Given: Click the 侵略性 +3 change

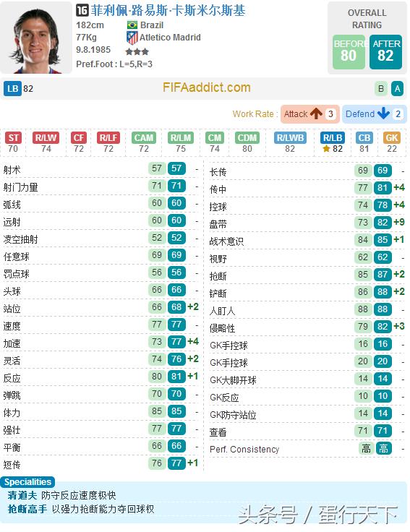Looking at the screenshot, I should tap(399, 327).
